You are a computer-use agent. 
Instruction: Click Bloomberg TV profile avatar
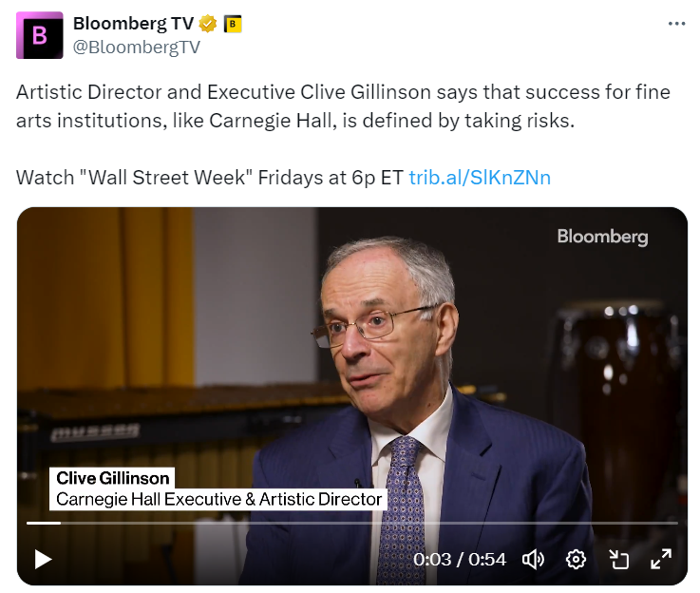click(40, 35)
